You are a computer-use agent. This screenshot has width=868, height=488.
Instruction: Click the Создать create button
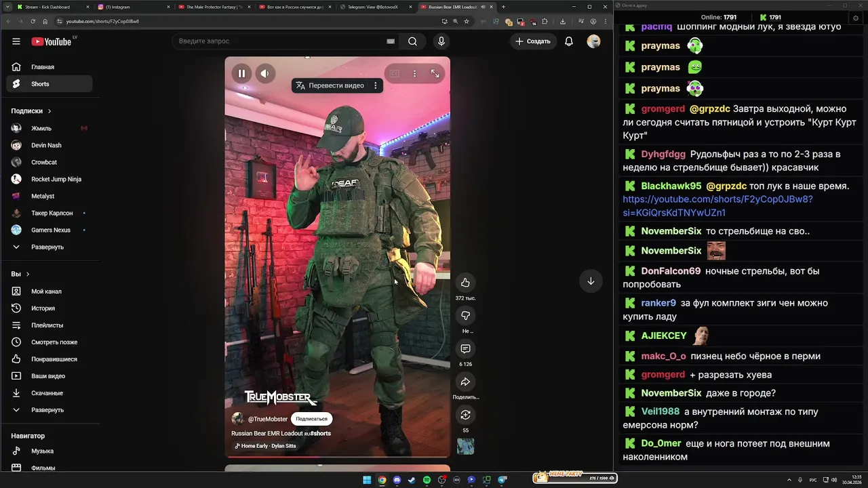[533, 41]
